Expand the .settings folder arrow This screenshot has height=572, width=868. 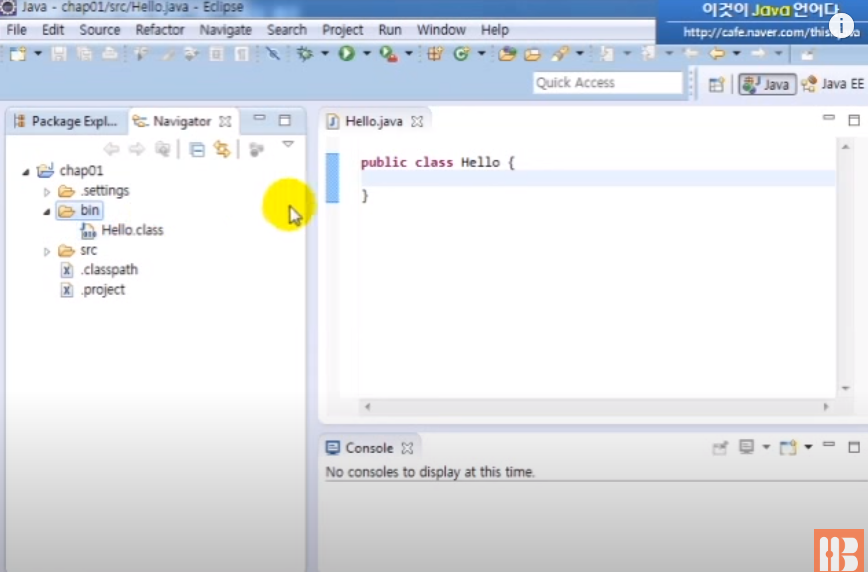tap(46, 192)
